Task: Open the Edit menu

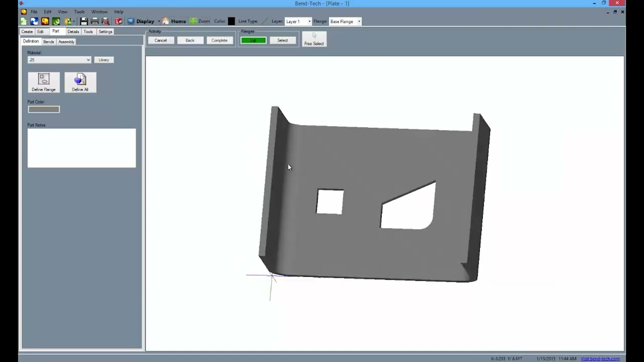Action: 47,12
